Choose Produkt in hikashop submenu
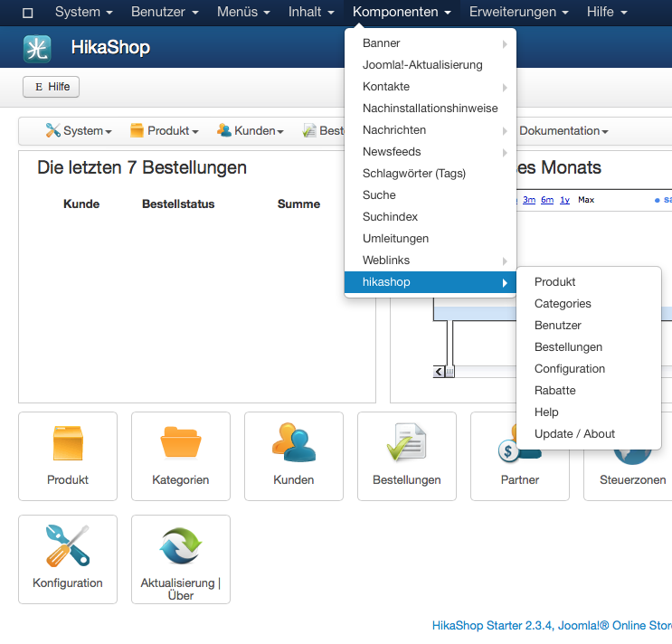672x644 pixels. click(x=589, y=282)
